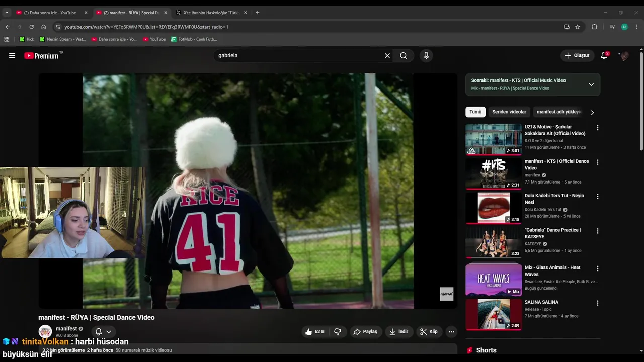Bookmark this page with star icon
This screenshot has width=644, height=362.
pyautogui.click(x=578, y=27)
